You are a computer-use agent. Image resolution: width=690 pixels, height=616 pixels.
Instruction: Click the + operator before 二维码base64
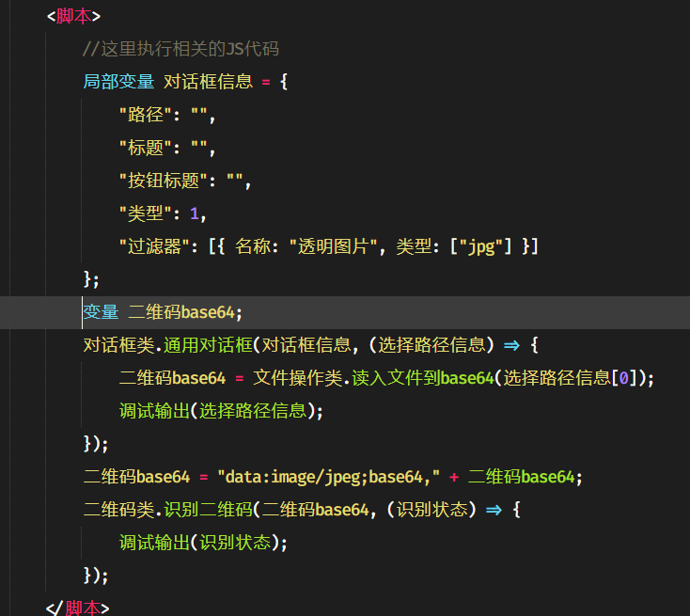tap(454, 477)
